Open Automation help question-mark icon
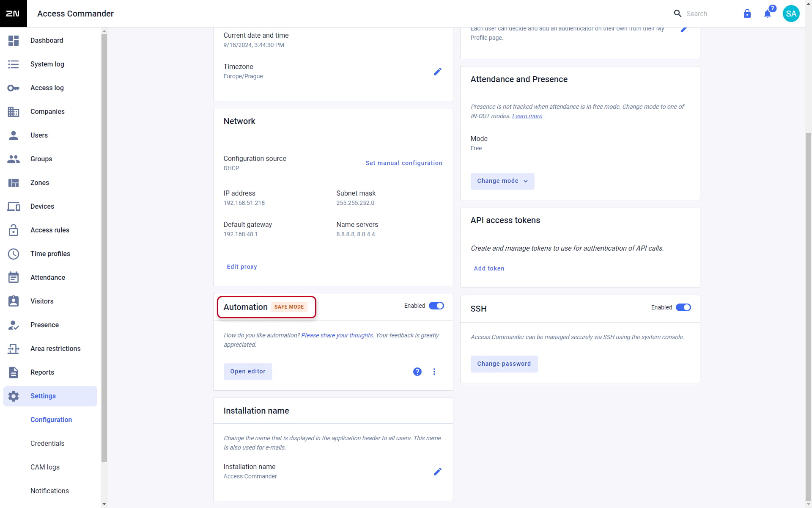 coord(417,372)
